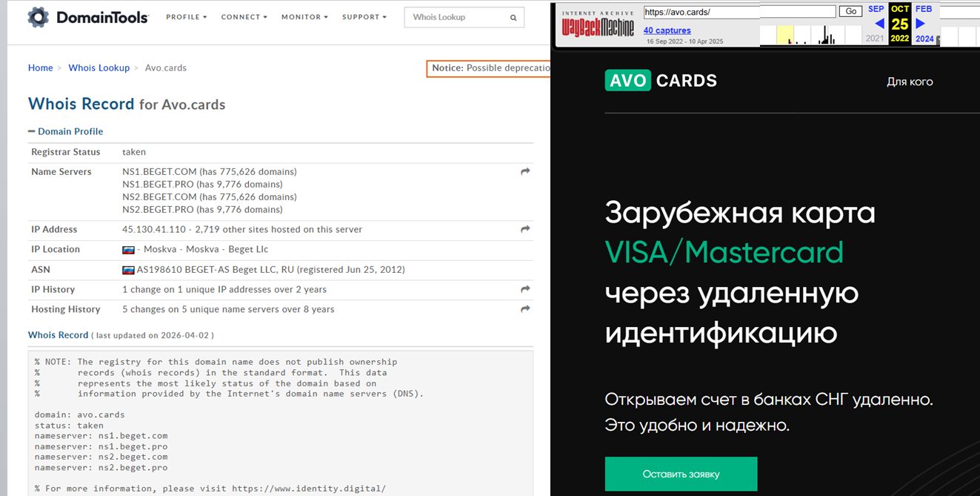Click AS198610 BEGET-AS ASN value

tap(271, 270)
